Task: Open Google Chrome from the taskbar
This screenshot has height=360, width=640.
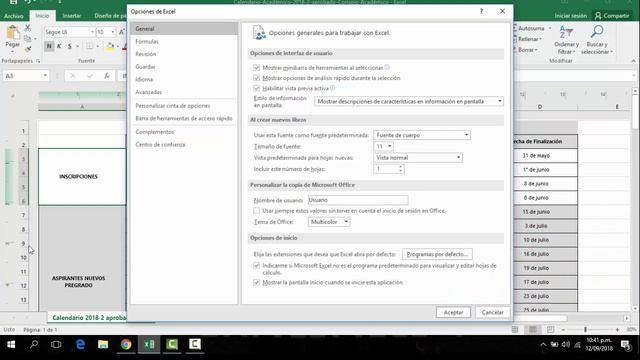Action: 126,345
